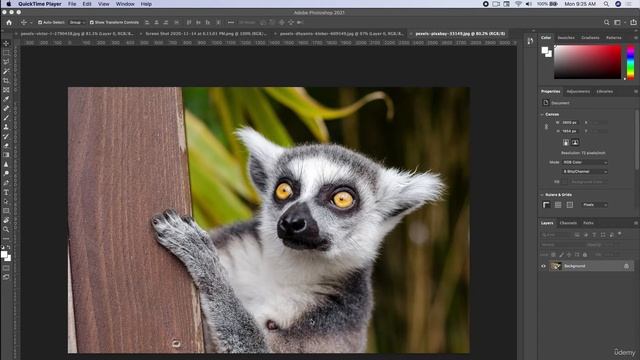Swap foreground and background colors in the toolbar
640x360 pixels.
tap(9, 248)
